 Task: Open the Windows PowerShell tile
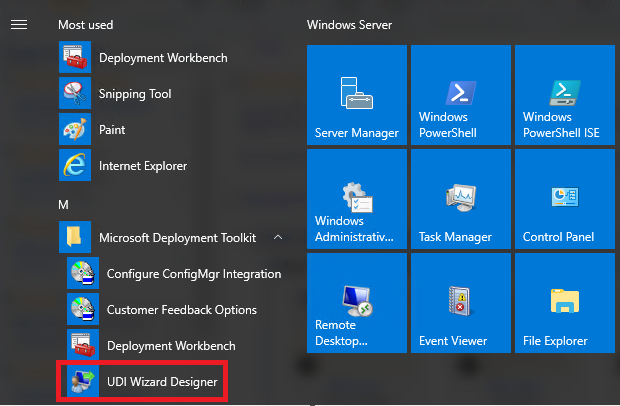(x=461, y=95)
